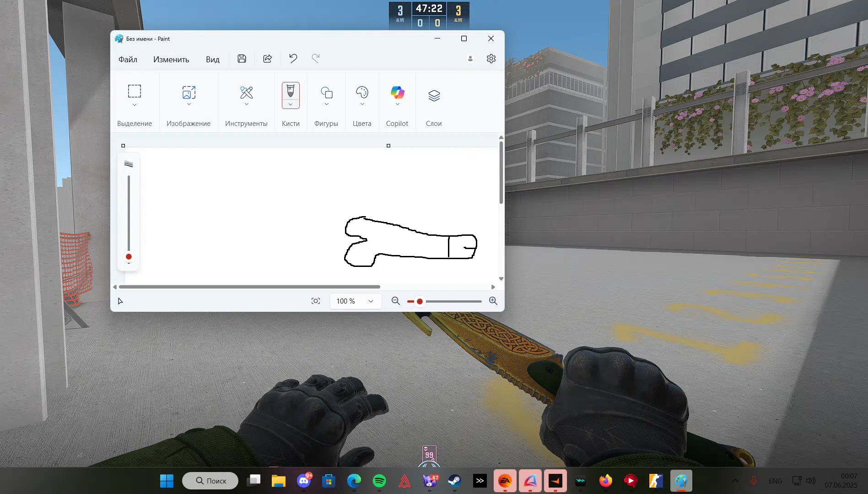
Task: Open the EA app from taskbar
Action: [x=505, y=481]
